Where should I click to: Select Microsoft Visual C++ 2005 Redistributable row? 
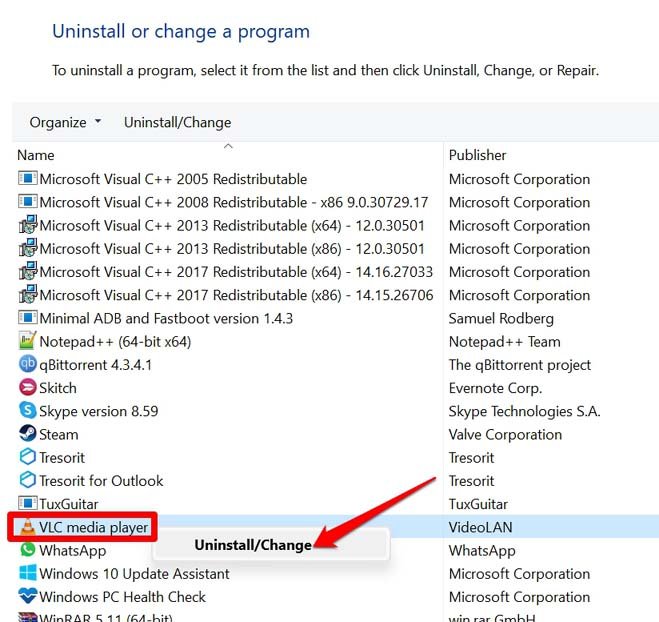173,179
